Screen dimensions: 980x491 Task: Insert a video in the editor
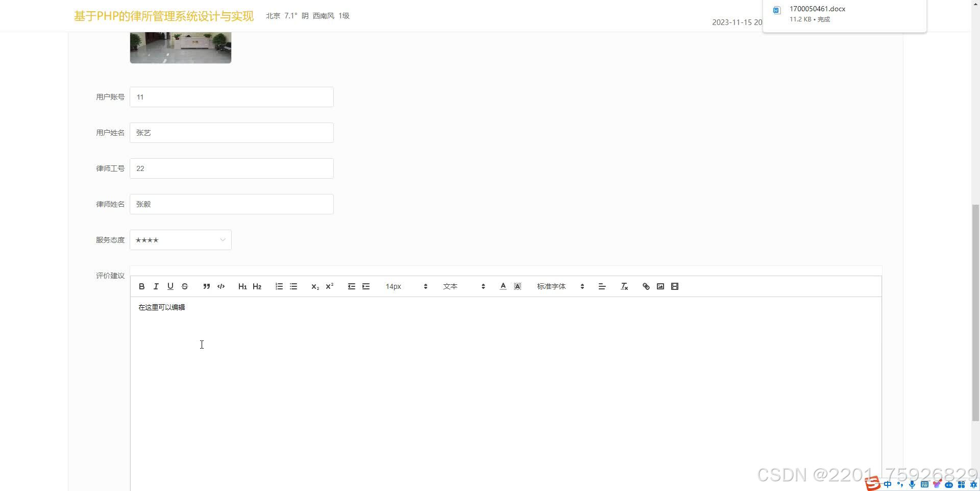(675, 286)
